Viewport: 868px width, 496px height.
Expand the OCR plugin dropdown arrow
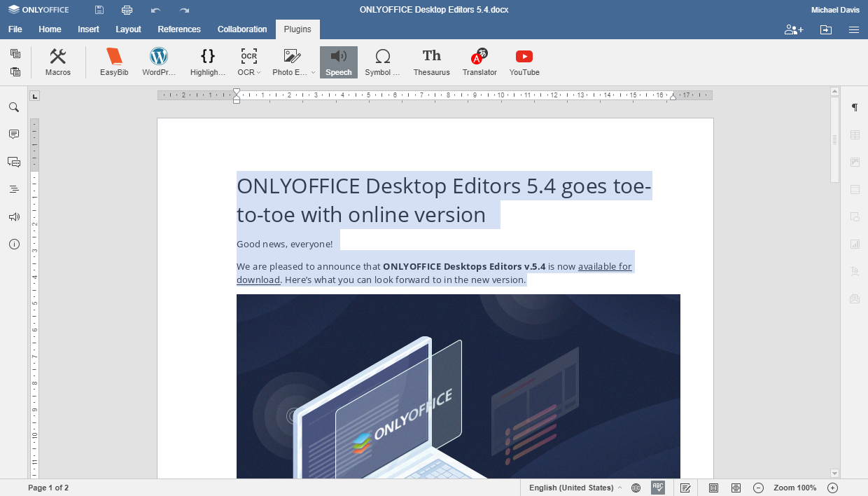pyautogui.click(x=259, y=73)
